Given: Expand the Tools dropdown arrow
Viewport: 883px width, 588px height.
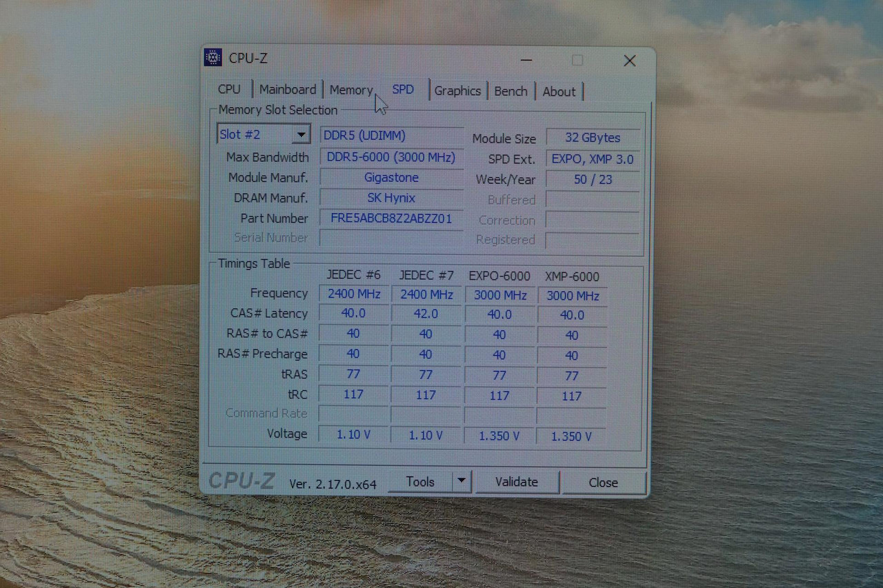Looking at the screenshot, I should coord(462,481).
